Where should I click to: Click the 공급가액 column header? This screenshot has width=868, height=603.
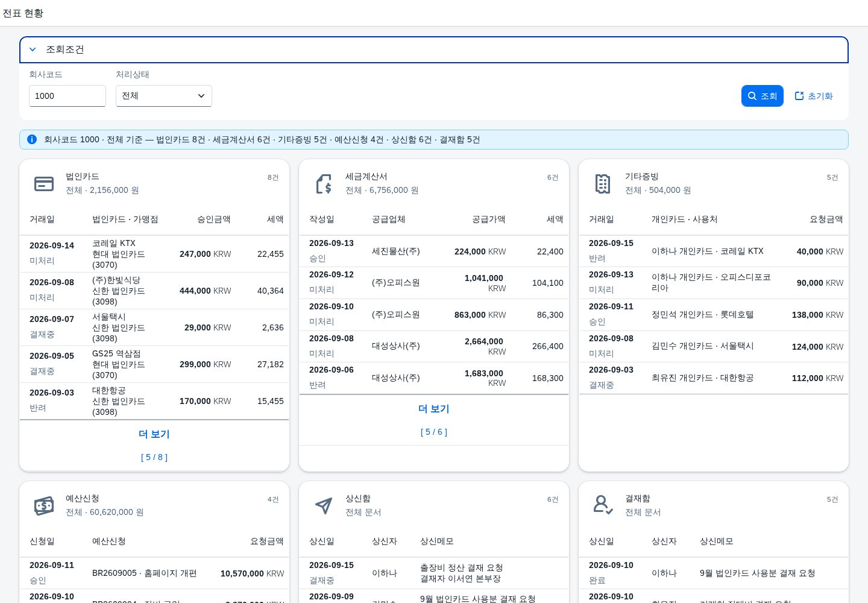489,219
